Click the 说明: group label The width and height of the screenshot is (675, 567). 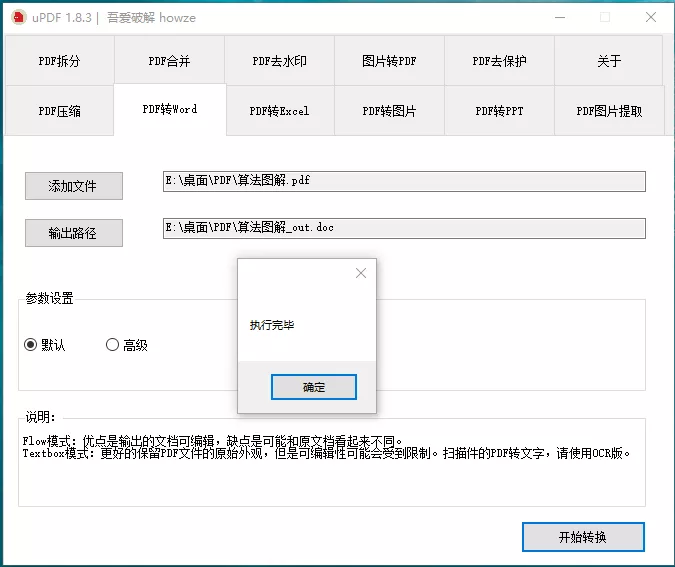(40, 417)
